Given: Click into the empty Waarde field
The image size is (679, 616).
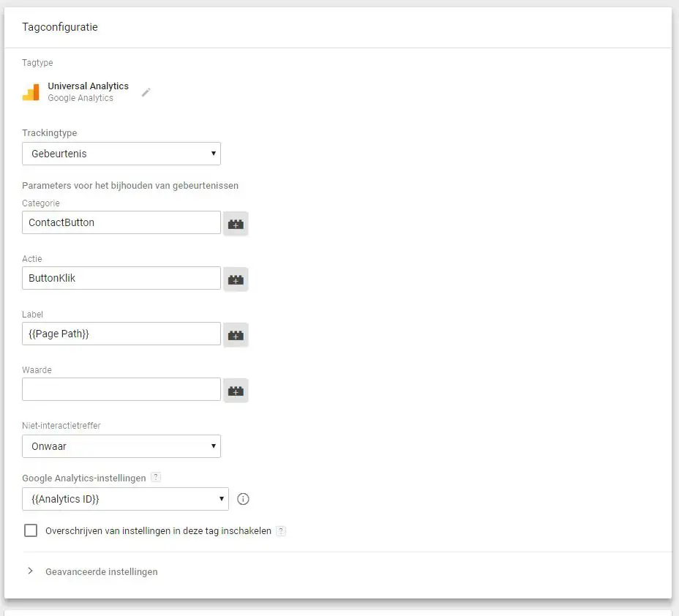Looking at the screenshot, I should pyautogui.click(x=121, y=389).
